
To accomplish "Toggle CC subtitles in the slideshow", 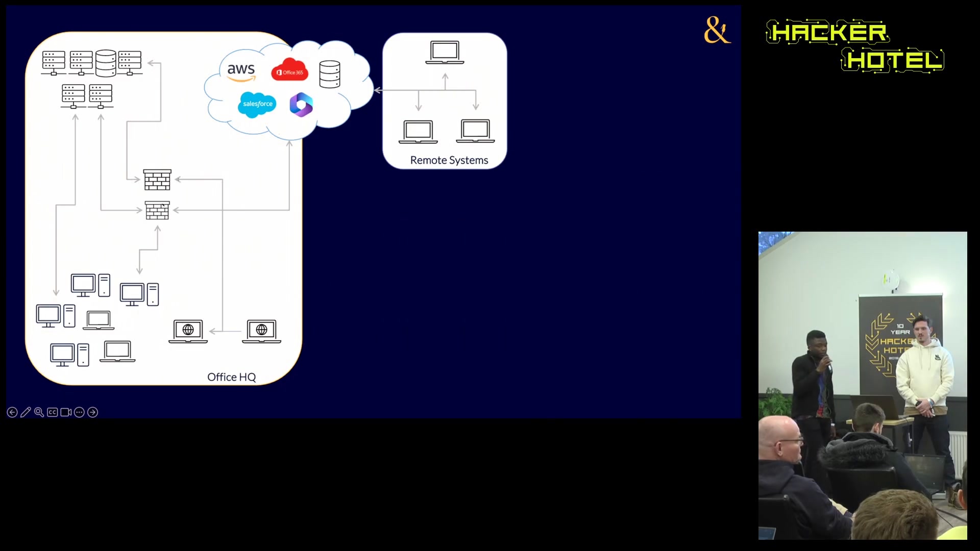I will (53, 412).
